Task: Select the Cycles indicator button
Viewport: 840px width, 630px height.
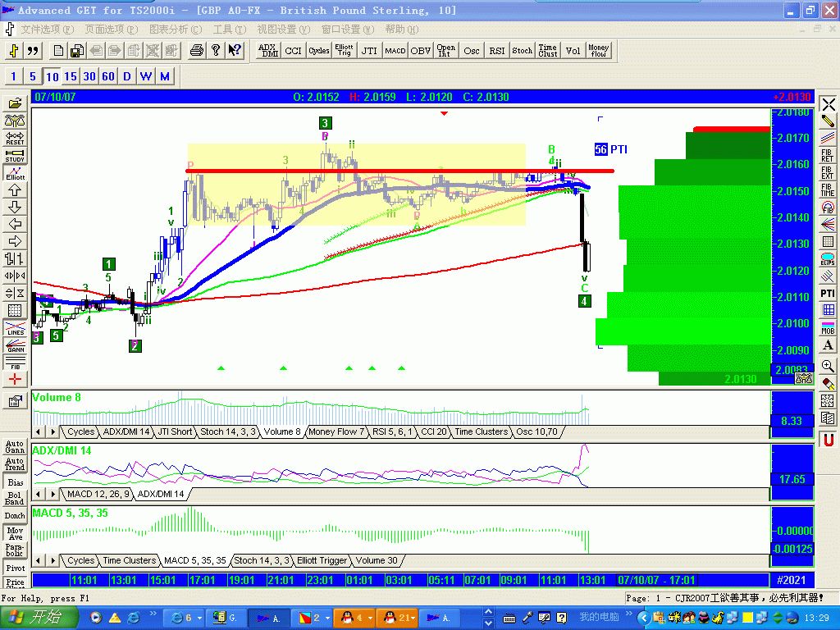Action: (x=319, y=50)
